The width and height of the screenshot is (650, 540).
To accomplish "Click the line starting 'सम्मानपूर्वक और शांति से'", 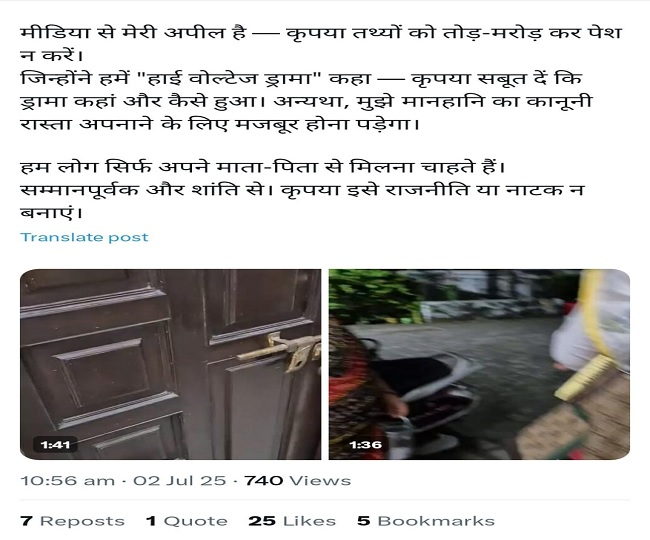I will pyautogui.click(x=302, y=190).
